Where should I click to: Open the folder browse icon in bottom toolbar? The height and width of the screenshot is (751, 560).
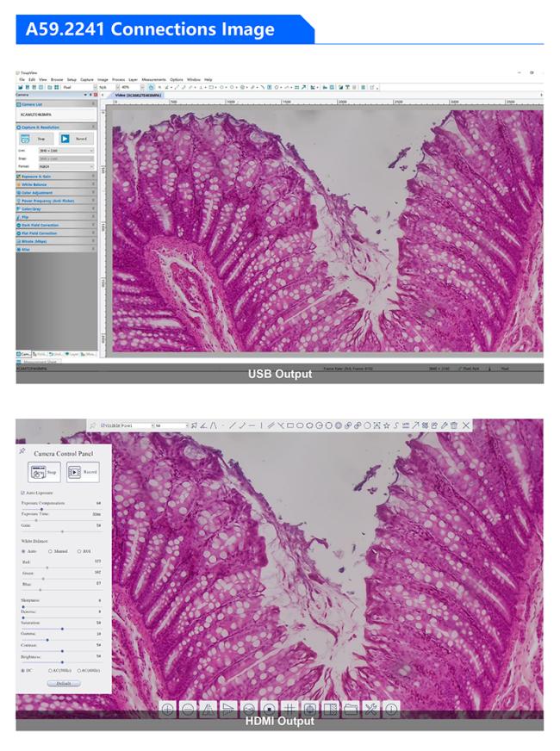pos(351,709)
